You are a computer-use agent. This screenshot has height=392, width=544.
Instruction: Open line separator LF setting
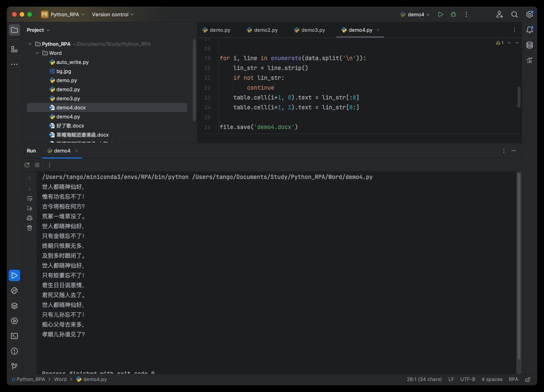point(451,379)
